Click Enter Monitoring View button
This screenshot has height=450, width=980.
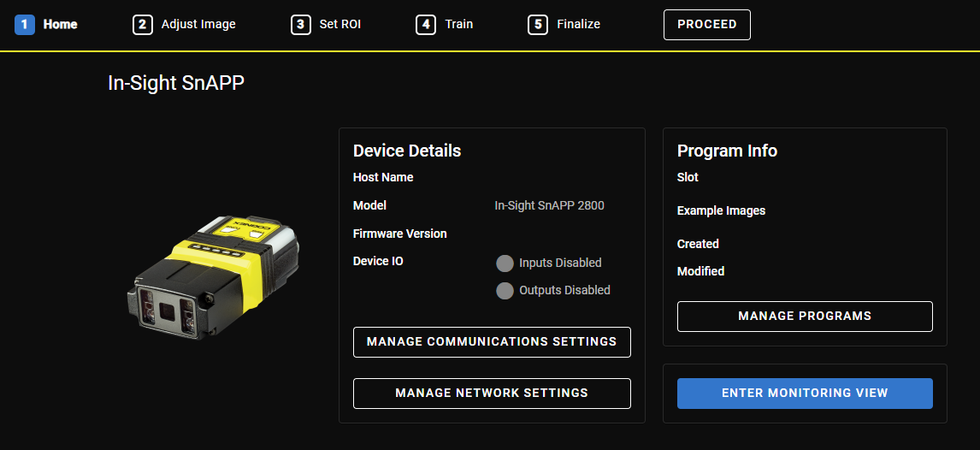[805, 394]
